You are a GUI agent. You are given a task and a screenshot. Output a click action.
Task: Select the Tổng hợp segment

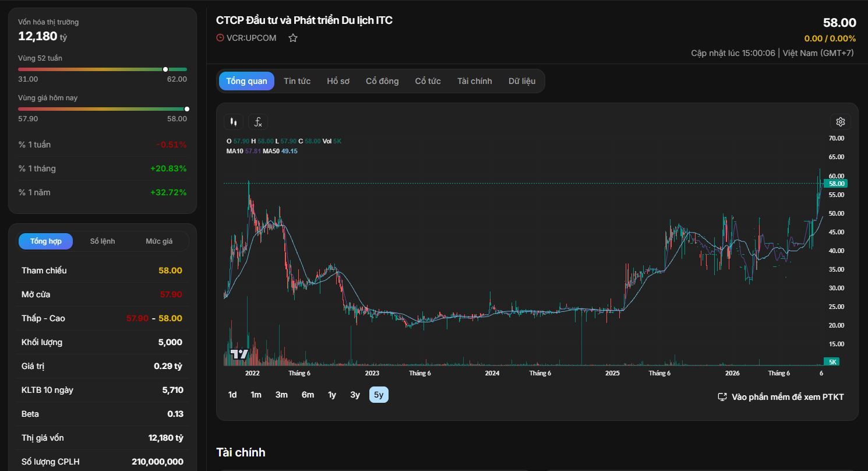(x=46, y=241)
